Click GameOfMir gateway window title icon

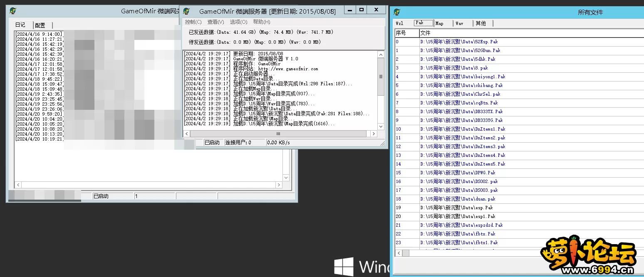point(13,11)
